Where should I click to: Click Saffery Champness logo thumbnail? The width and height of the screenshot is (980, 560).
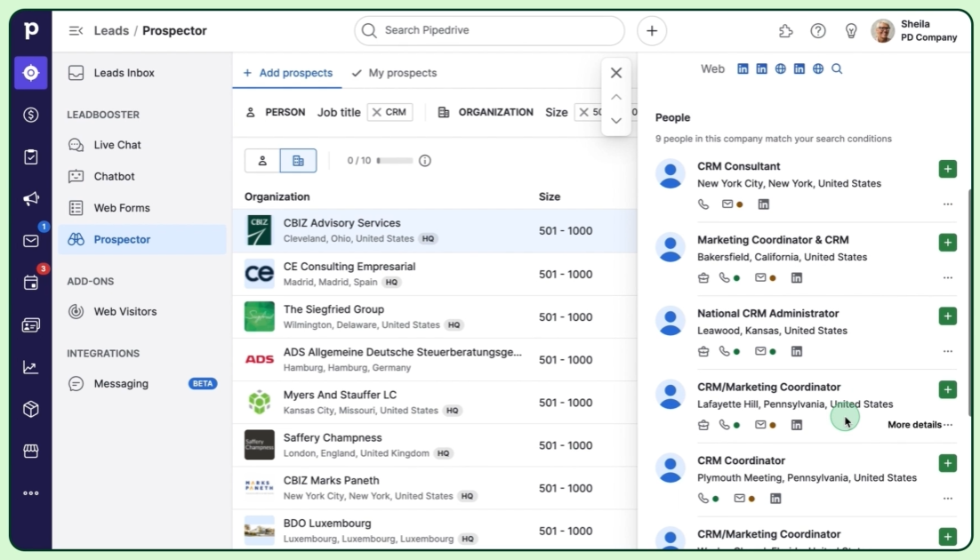pos(260,445)
